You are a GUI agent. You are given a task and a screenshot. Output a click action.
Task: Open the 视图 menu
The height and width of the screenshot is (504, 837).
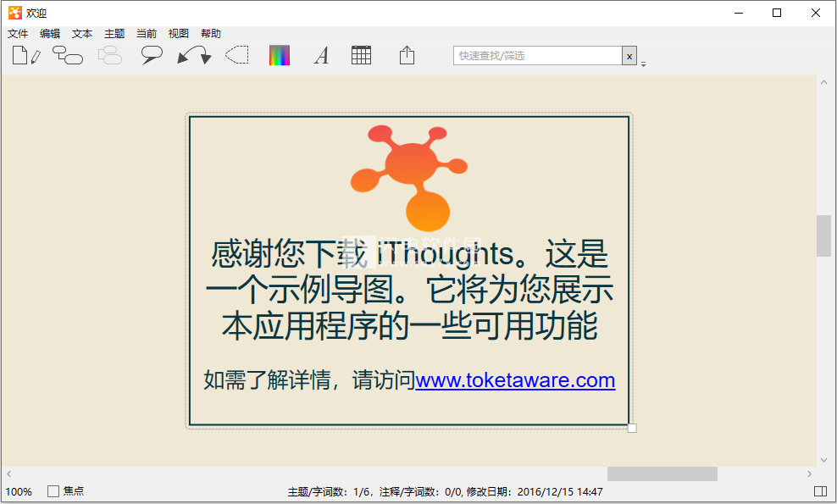click(x=178, y=34)
